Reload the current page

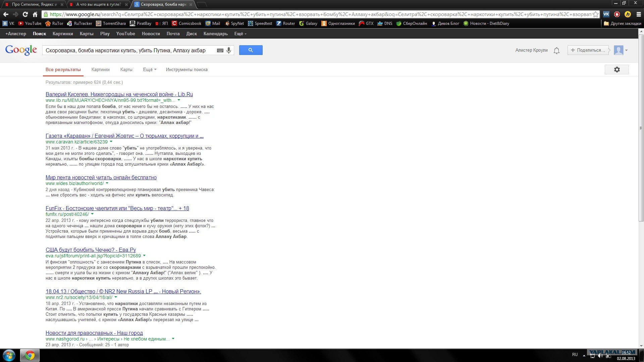(25, 14)
